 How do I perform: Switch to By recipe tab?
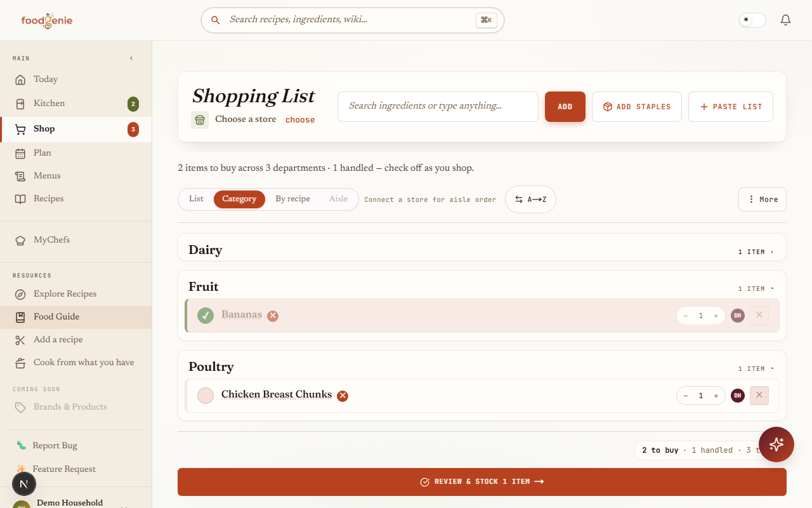coord(292,199)
